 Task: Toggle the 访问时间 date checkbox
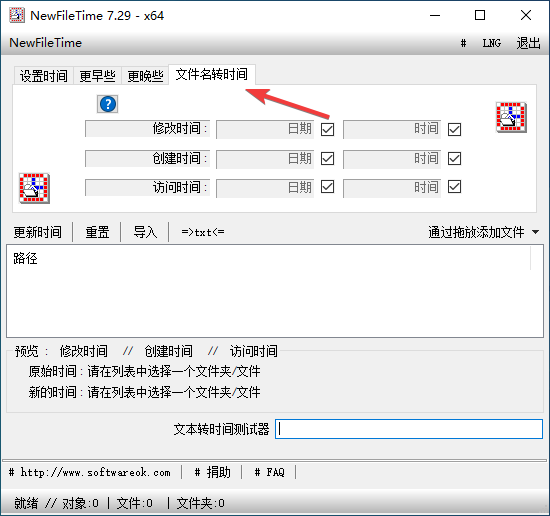pyautogui.click(x=327, y=187)
